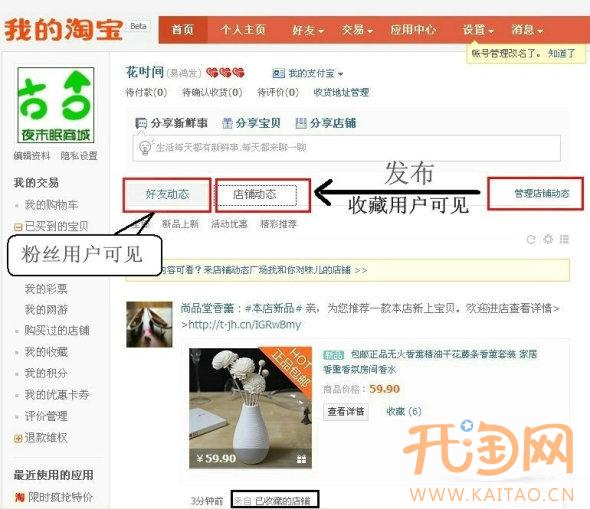
Task: Switch feed to list view icon
Action: 564,239
